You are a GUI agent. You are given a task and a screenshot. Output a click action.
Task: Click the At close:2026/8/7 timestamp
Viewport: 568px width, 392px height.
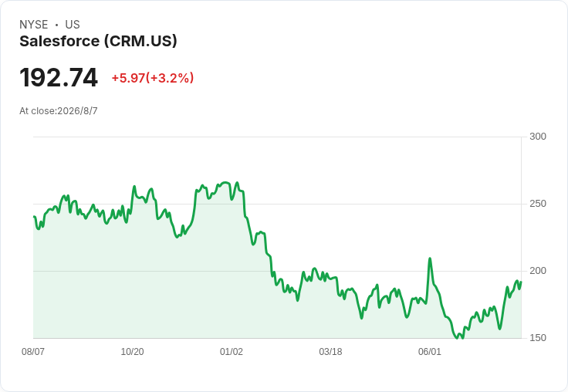(x=59, y=111)
